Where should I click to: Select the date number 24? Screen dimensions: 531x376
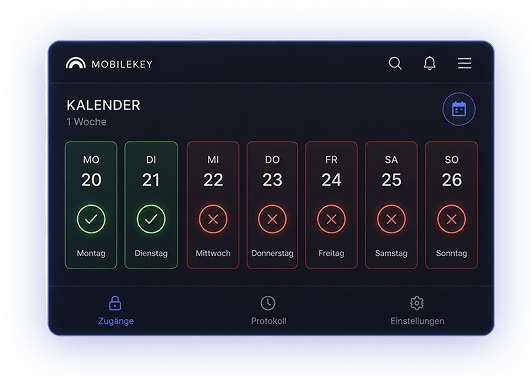tap(331, 180)
